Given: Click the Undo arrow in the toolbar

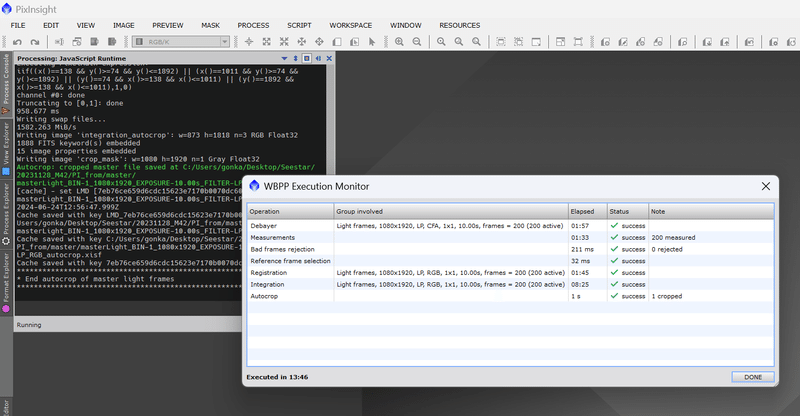Looking at the screenshot, I should pos(17,42).
